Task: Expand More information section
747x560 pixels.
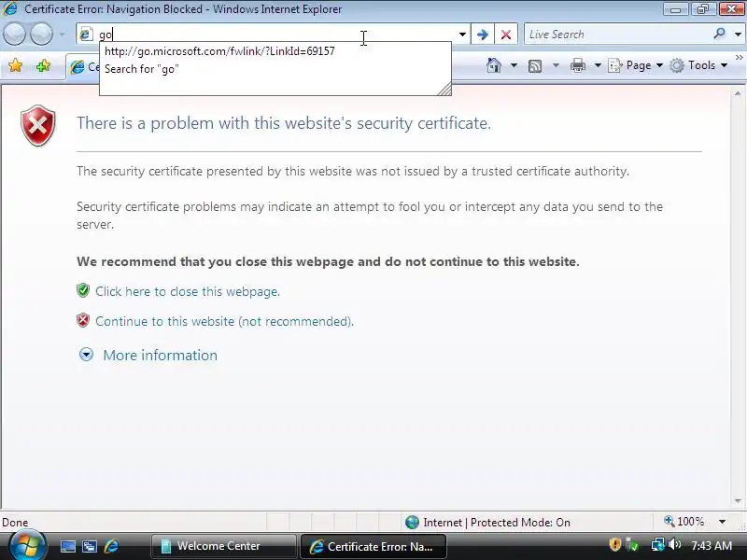Action: coord(86,355)
